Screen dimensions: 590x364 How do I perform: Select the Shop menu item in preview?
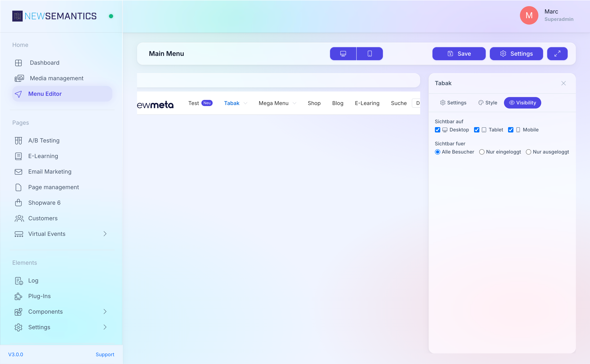(x=314, y=103)
